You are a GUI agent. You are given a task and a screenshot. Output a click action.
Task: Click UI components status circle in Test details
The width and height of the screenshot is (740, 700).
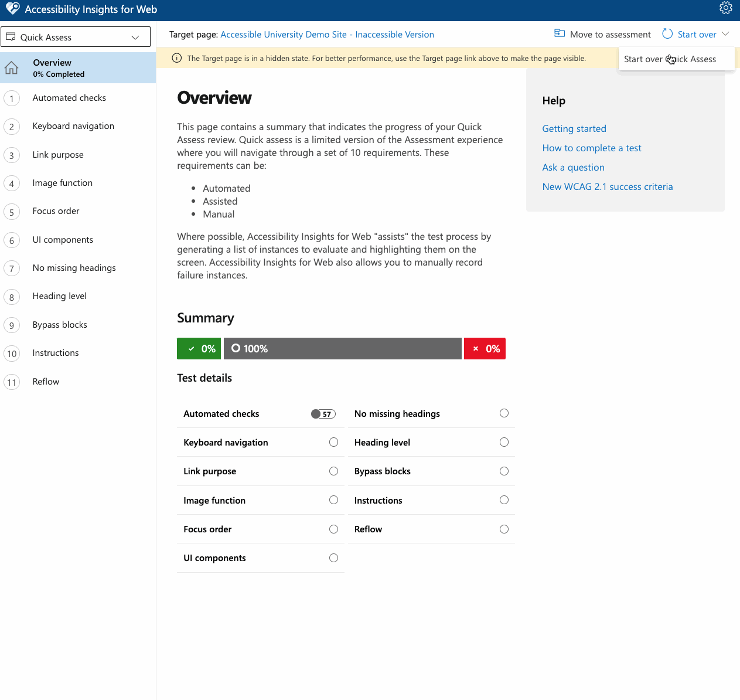tap(333, 558)
